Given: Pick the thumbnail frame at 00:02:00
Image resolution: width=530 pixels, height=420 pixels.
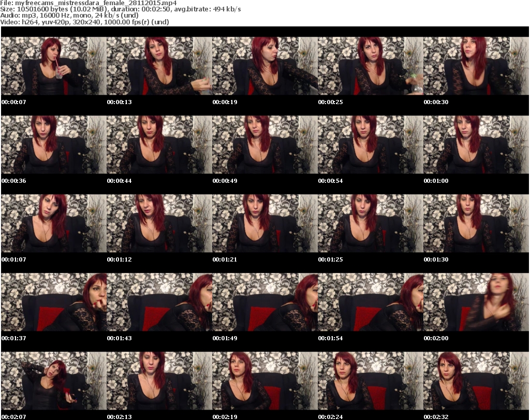Looking at the screenshot, I should pos(476,302).
